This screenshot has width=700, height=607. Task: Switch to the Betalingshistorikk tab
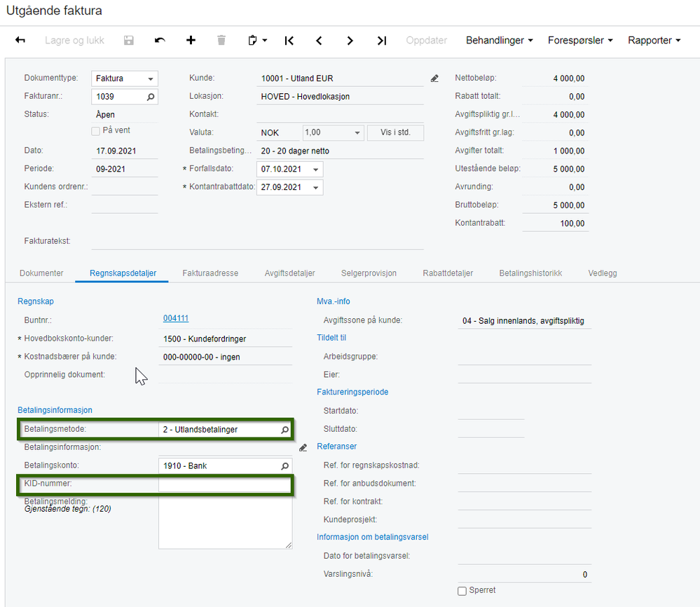(530, 273)
